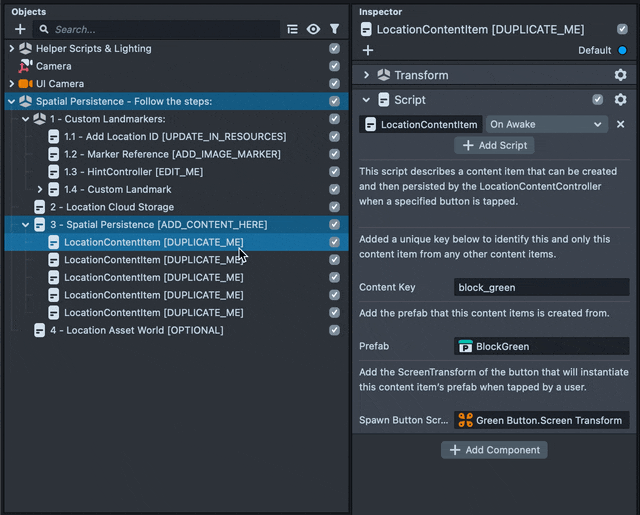
Task: Click the plus icon below Inspector object name
Action: (x=367, y=50)
